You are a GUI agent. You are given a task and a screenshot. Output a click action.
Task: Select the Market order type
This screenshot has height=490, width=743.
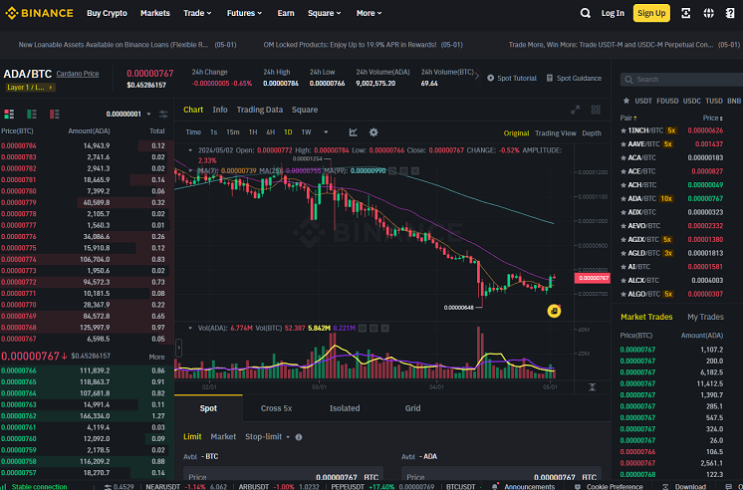coord(223,436)
